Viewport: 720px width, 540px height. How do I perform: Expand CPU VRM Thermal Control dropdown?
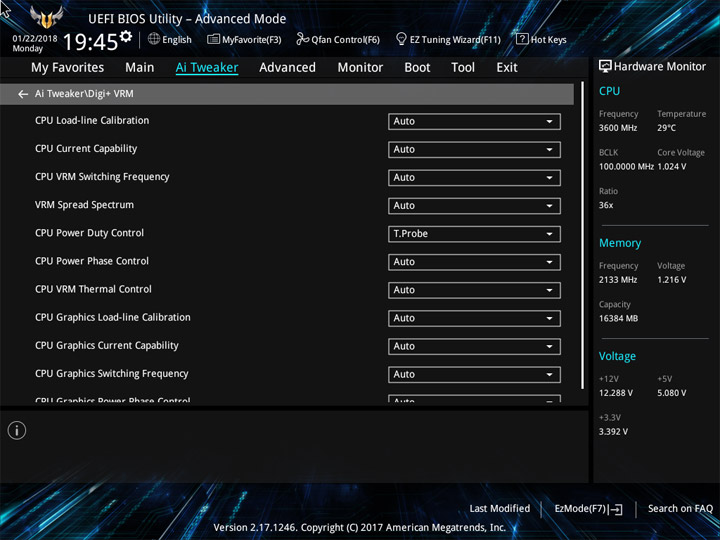(x=474, y=290)
